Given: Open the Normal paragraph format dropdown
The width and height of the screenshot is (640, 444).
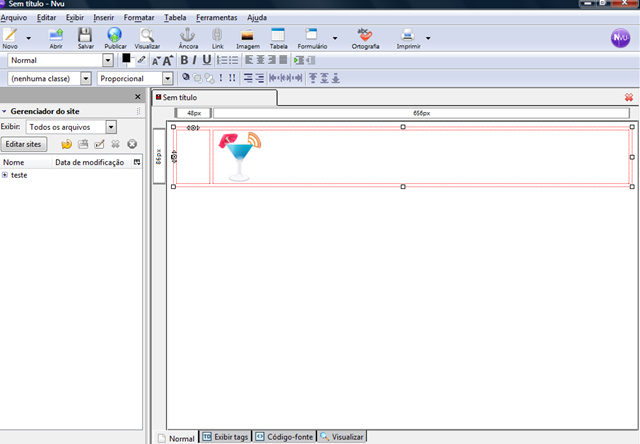Looking at the screenshot, I should 108,60.
